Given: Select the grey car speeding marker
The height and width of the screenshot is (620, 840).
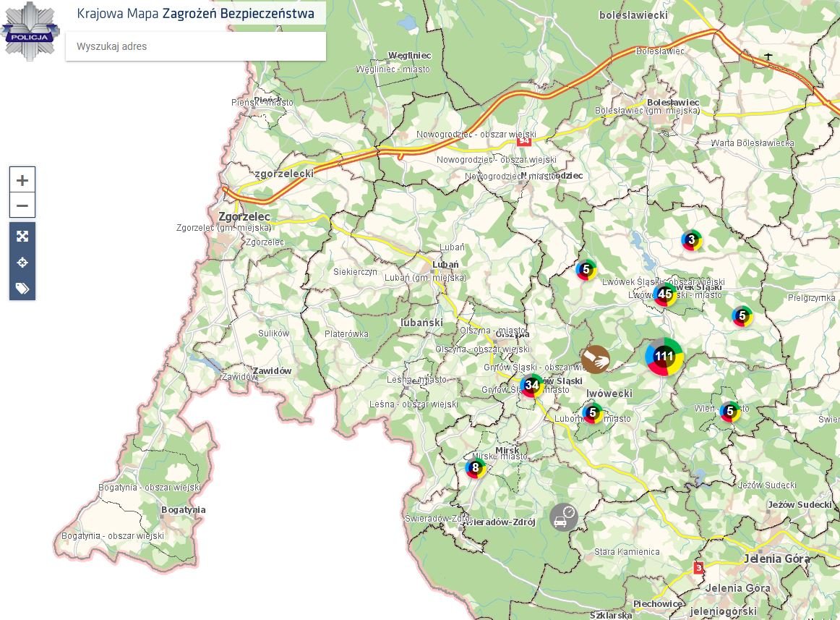Looking at the screenshot, I should click(564, 517).
